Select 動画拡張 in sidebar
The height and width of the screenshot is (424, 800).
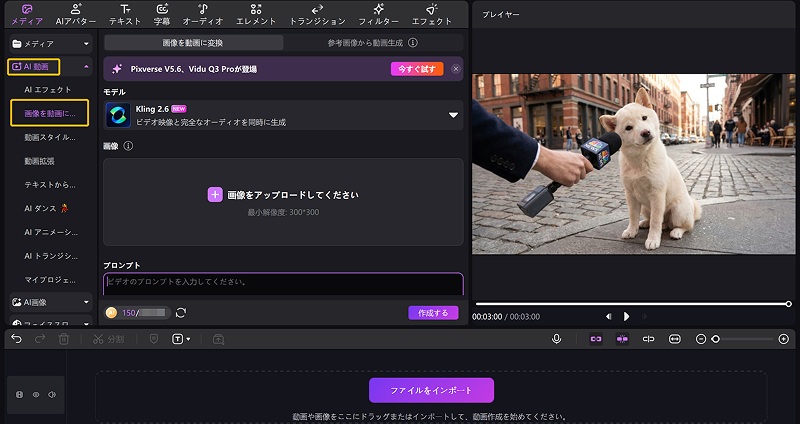tap(39, 161)
